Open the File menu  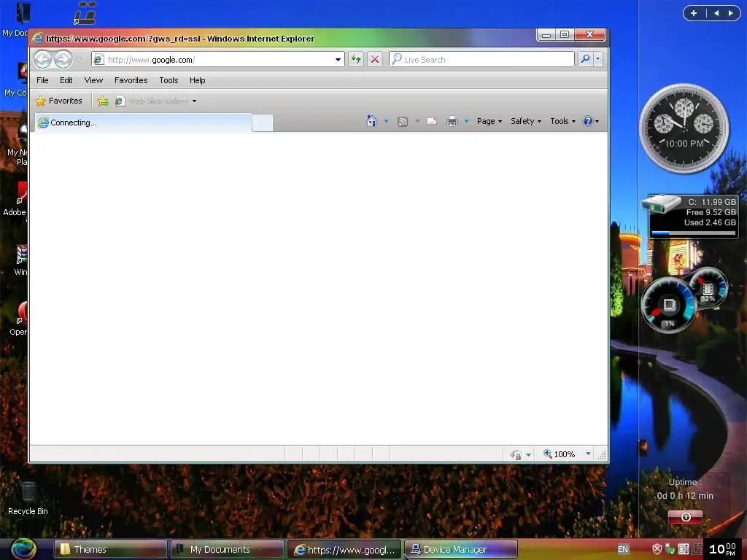tap(42, 80)
